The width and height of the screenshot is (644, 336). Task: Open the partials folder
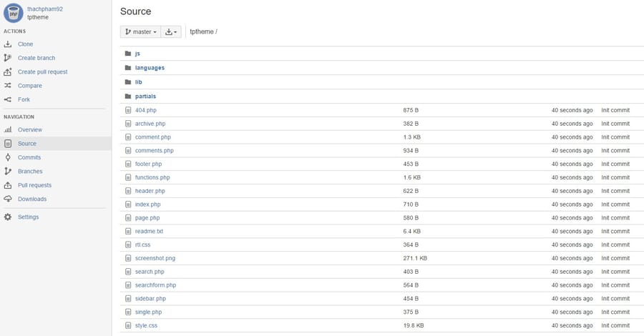coord(145,97)
